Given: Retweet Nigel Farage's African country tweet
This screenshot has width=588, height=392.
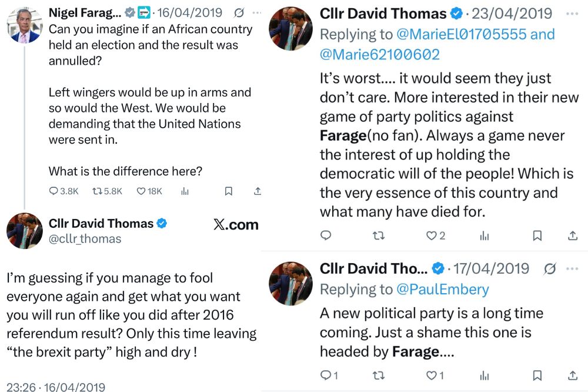Looking at the screenshot, I should [96, 191].
